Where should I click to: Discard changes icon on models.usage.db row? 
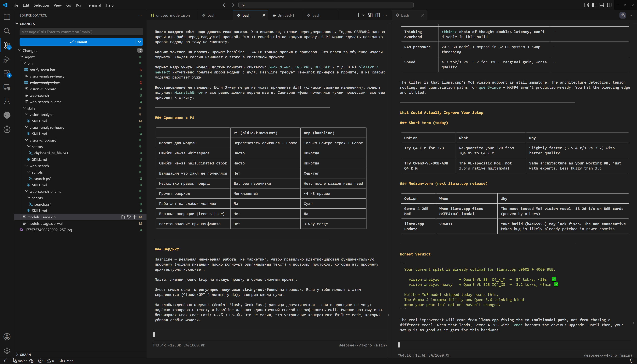point(129,217)
